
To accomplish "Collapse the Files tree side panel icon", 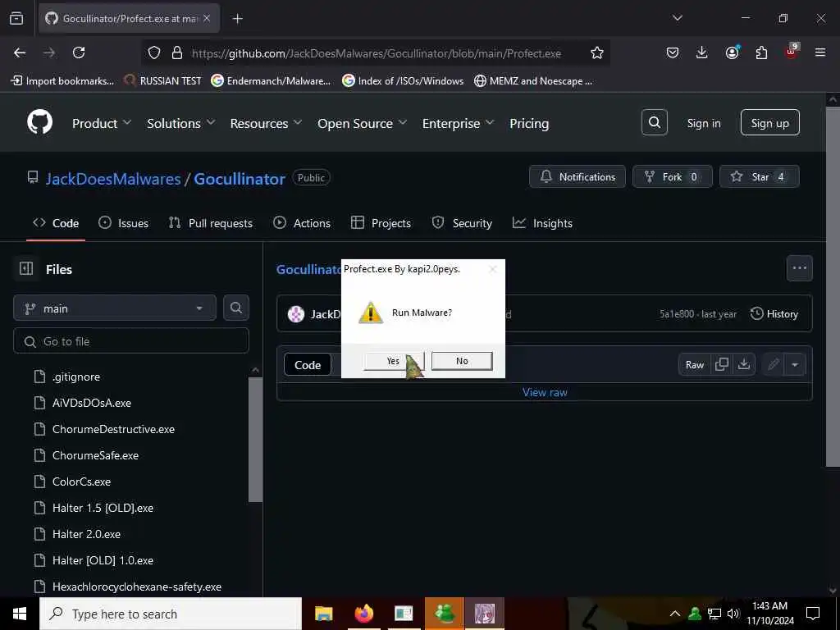I will [x=25, y=268].
